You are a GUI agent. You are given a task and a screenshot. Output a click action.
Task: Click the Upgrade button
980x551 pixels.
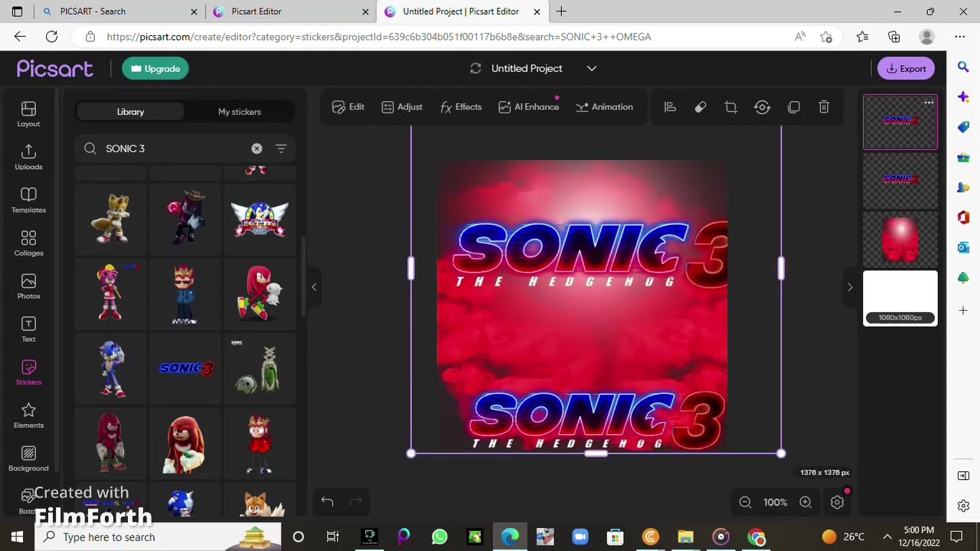(x=155, y=69)
